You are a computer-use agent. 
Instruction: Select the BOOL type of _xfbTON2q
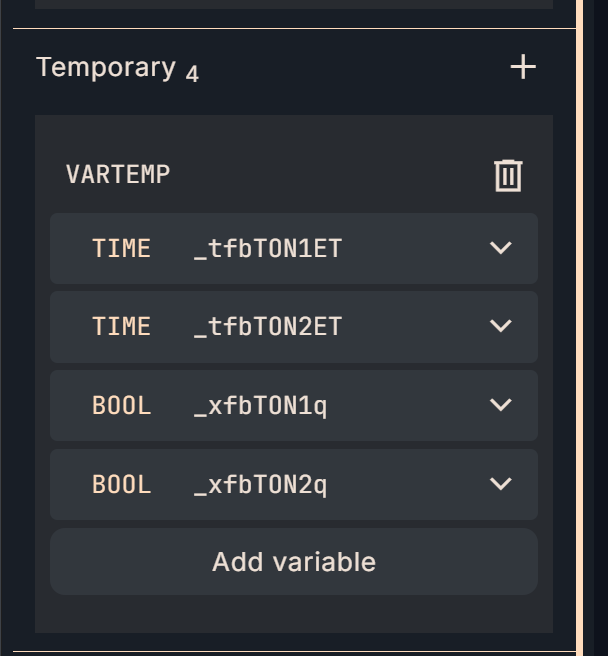121,484
